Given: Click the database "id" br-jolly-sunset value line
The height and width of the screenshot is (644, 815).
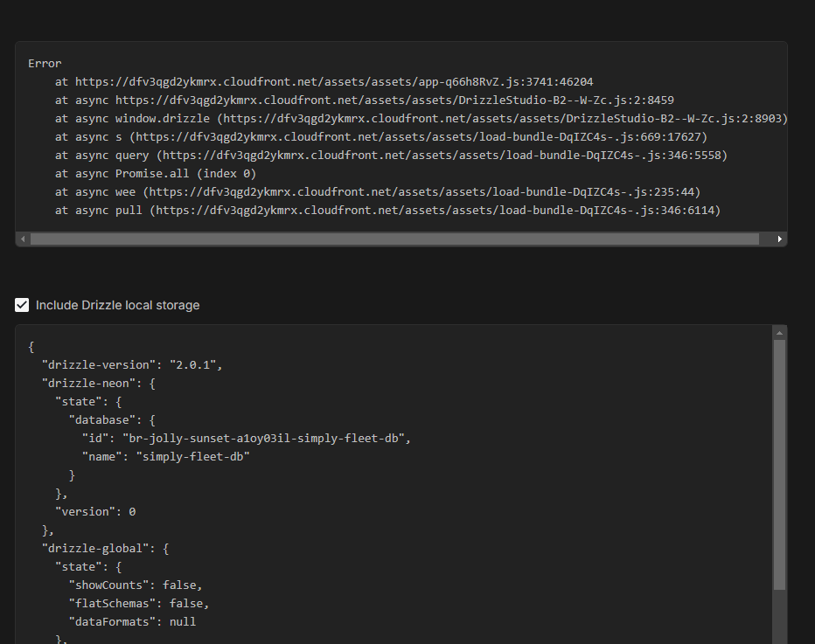Looking at the screenshot, I should click(247, 439).
